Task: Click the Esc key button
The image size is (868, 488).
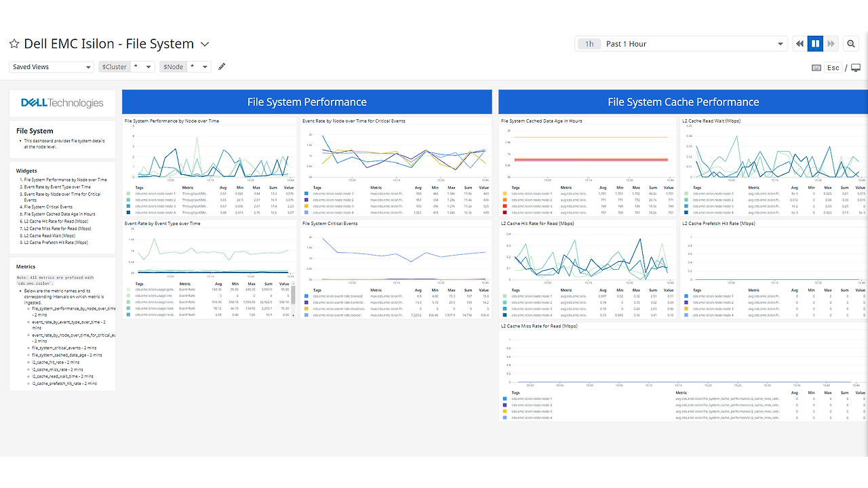Action: click(x=833, y=68)
